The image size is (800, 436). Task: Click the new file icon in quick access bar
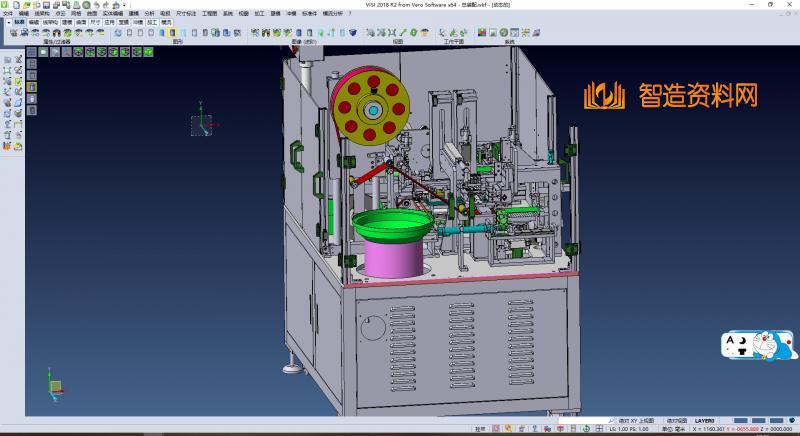[15, 5]
